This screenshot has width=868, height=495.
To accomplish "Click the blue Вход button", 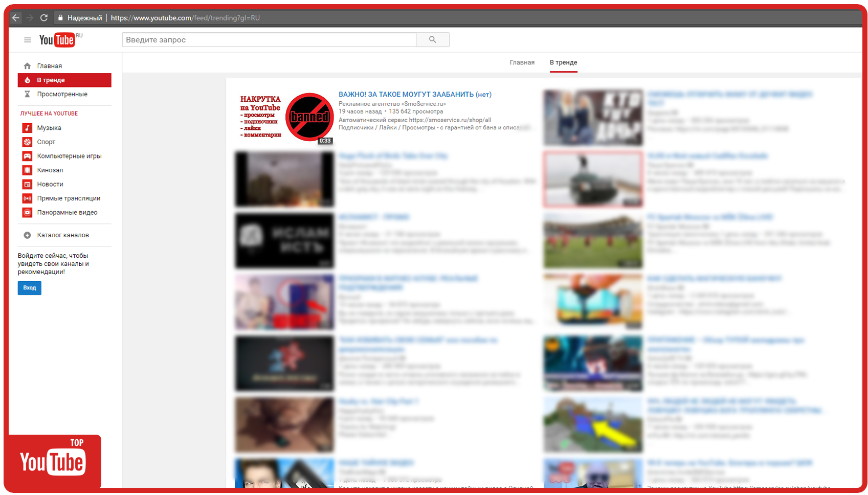I will click(30, 288).
